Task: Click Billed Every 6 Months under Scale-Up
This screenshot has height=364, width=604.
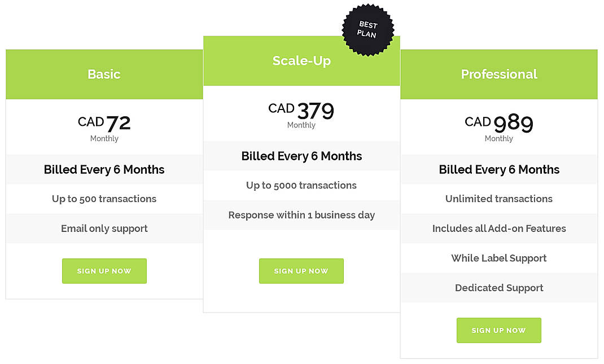Action: [x=301, y=156]
